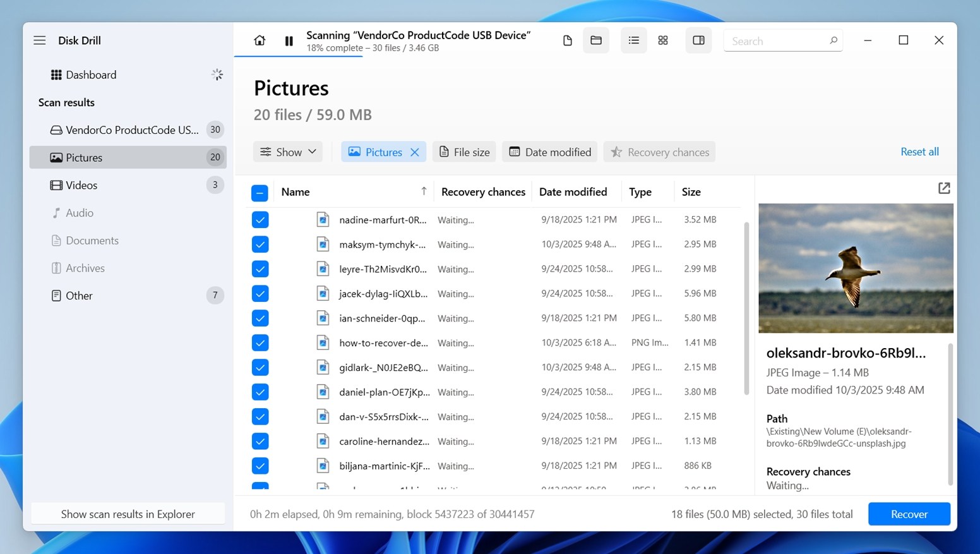Open the hamburger menu

coord(40,40)
